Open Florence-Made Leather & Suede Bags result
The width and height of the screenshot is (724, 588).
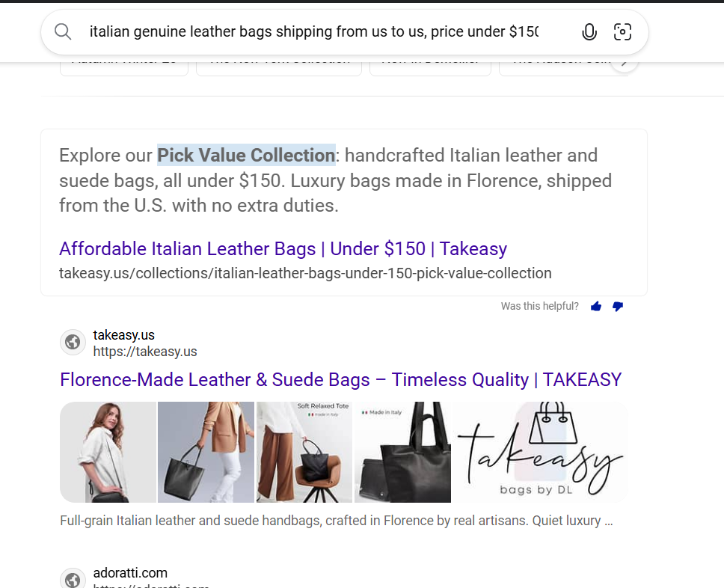(341, 380)
